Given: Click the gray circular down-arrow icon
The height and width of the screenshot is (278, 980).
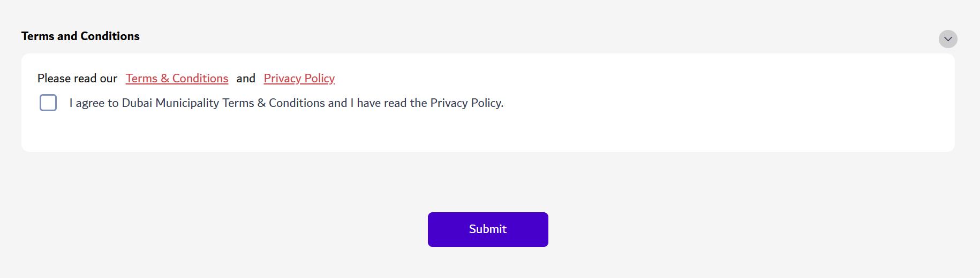Looking at the screenshot, I should pyautogui.click(x=948, y=39).
